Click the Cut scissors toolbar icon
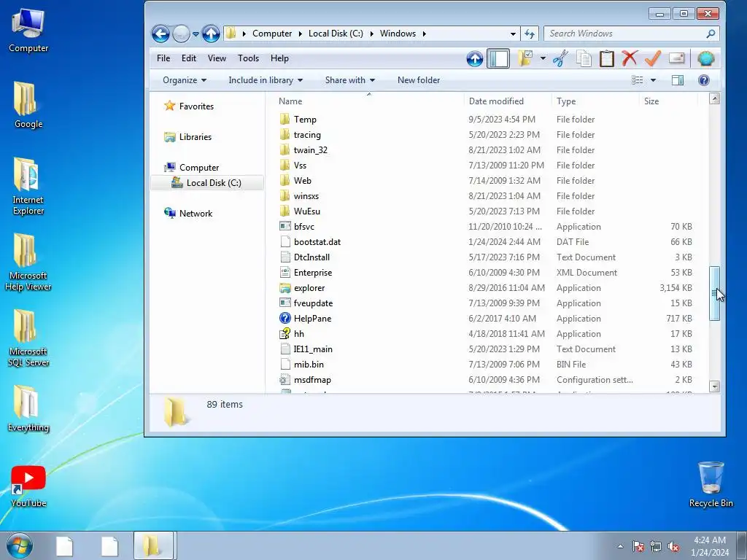 (x=560, y=58)
